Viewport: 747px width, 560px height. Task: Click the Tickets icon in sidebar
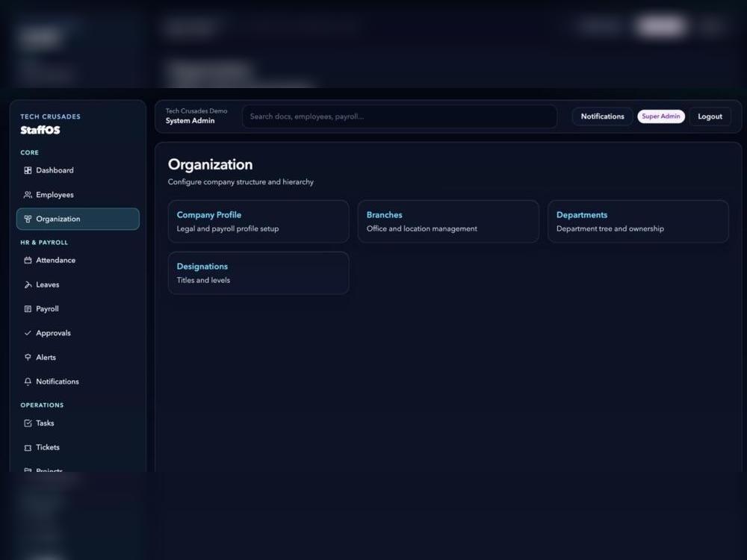[28, 447]
